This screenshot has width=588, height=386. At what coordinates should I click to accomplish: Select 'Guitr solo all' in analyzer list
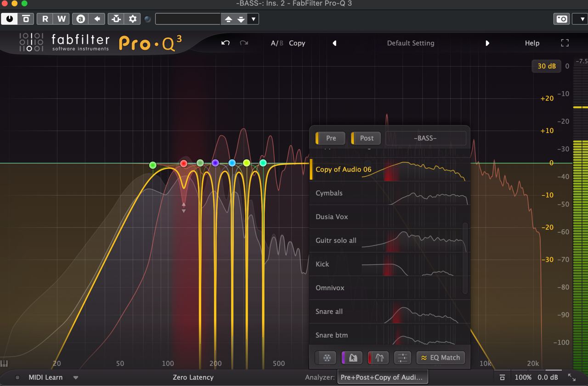click(390, 241)
